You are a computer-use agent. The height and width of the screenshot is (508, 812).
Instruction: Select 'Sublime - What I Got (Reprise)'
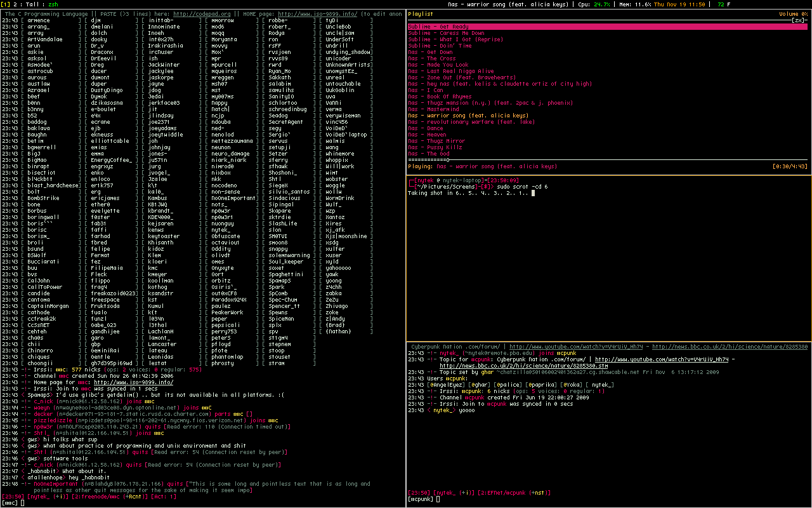pos(455,39)
